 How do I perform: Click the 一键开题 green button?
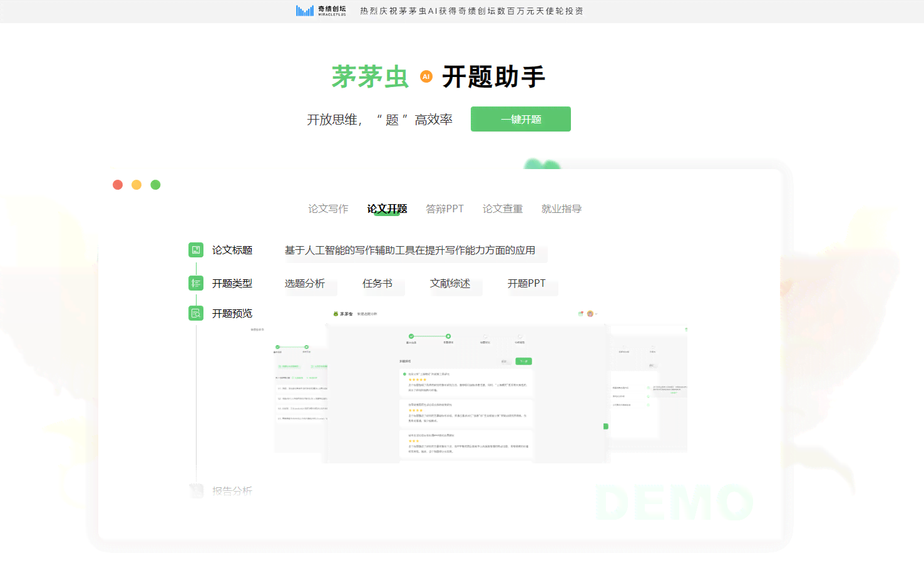point(521,119)
